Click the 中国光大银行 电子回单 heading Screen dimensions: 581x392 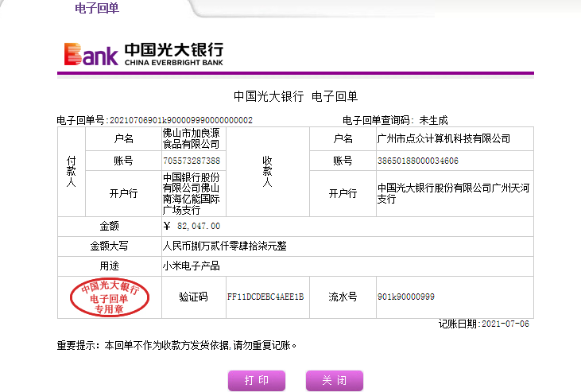tap(296, 96)
